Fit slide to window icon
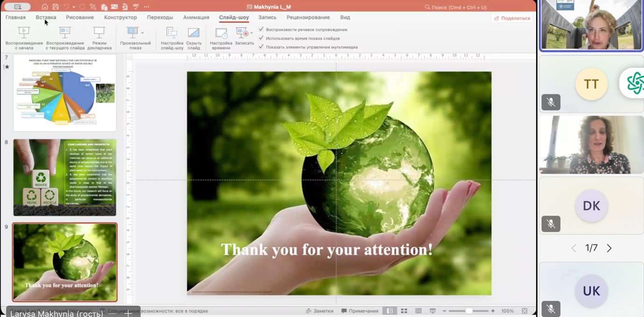 tap(524, 311)
